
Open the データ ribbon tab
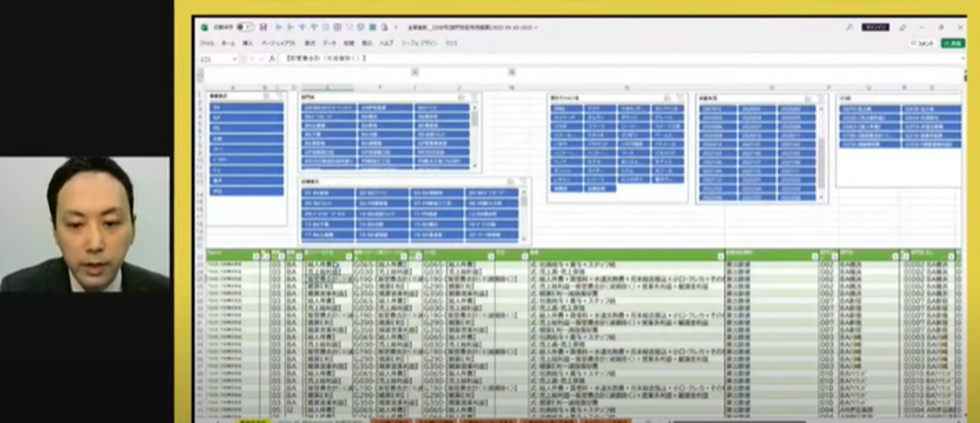click(329, 43)
